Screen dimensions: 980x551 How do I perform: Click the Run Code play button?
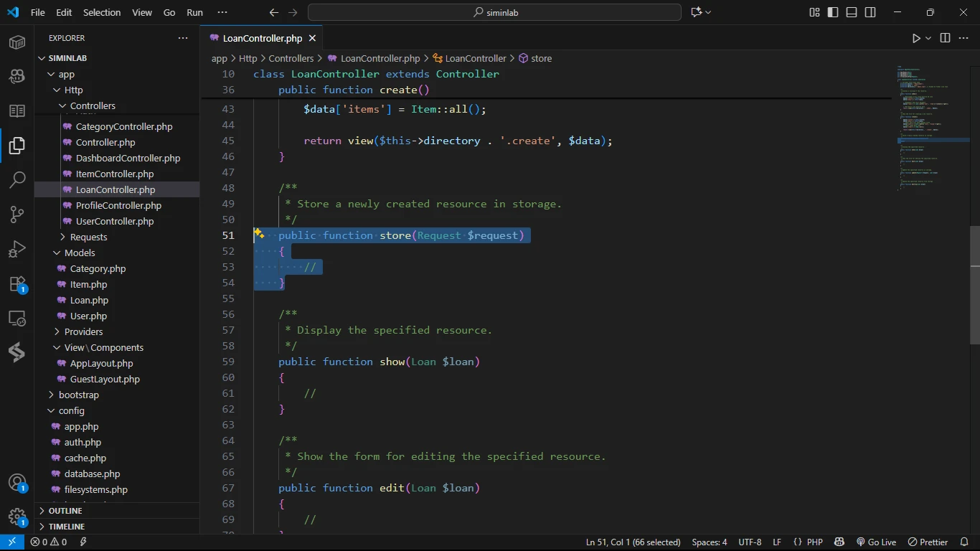coord(916,38)
